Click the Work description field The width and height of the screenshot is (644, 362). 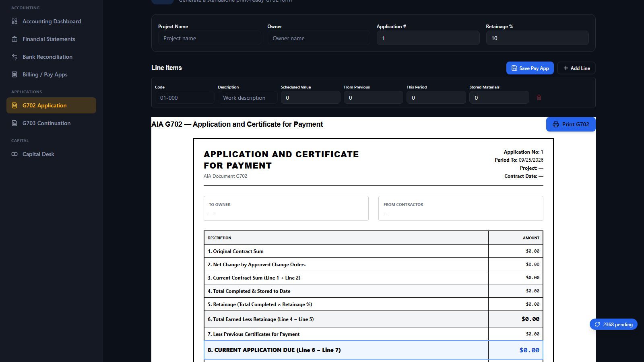(248, 97)
